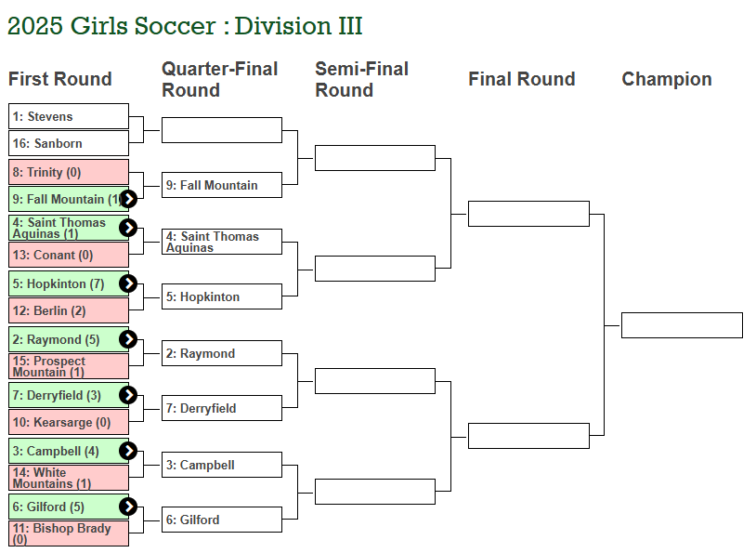Image resolution: width=756 pixels, height=553 pixels.
Task: Select the 12: Berlin (2) box
Action: 69,310
